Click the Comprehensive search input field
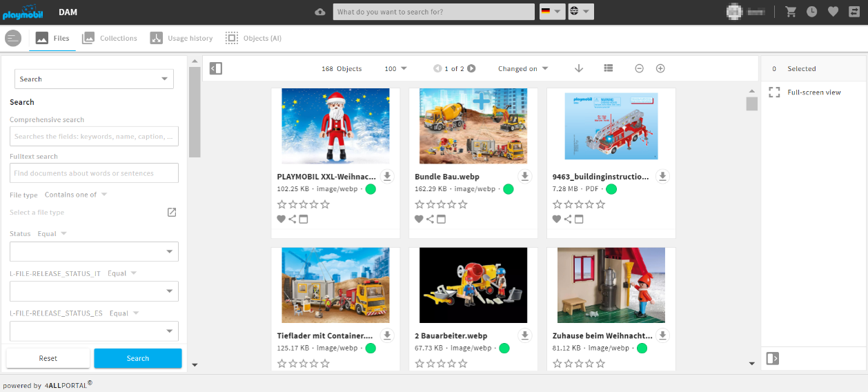The width and height of the screenshot is (868, 392). [94, 137]
